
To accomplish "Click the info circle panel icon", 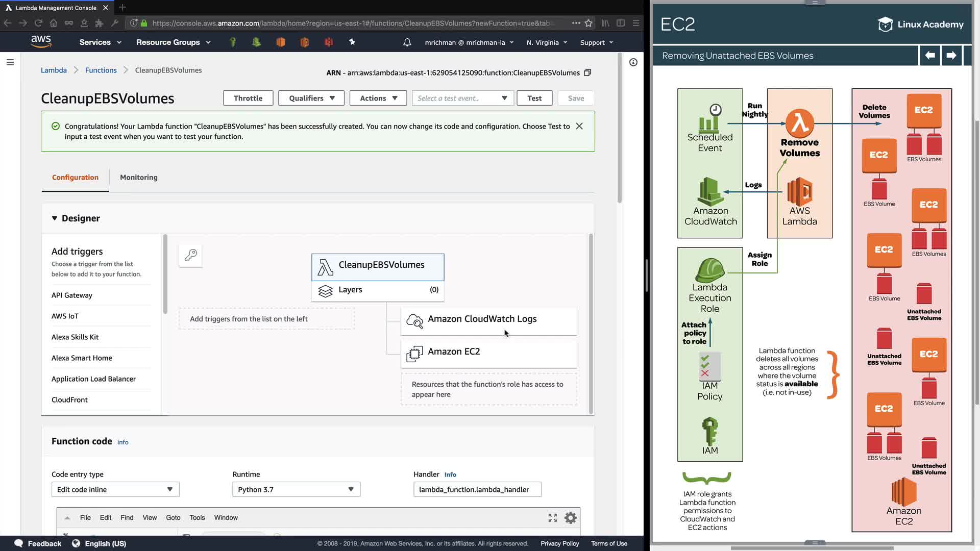I will (633, 62).
